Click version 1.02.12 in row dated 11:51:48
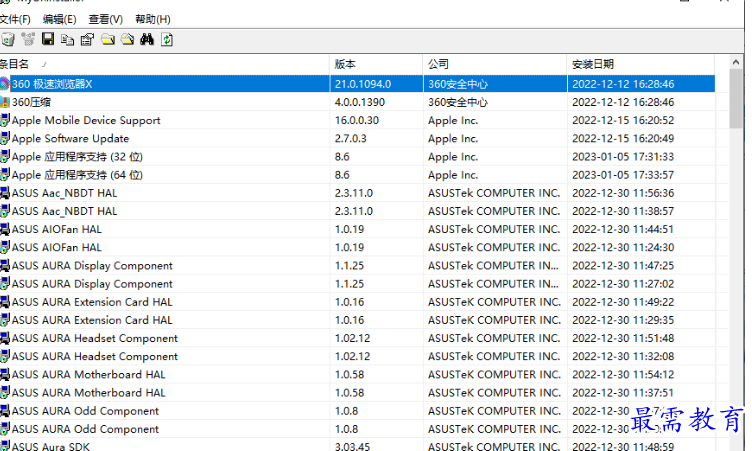This screenshot has width=752, height=451. [x=352, y=338]
